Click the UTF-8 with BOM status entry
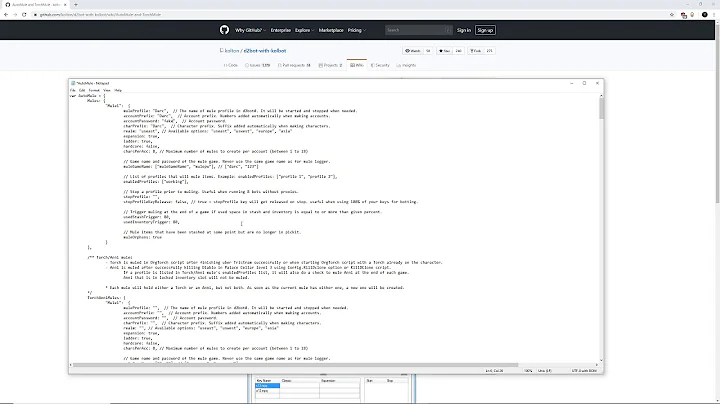 click(x=585, y=370)
